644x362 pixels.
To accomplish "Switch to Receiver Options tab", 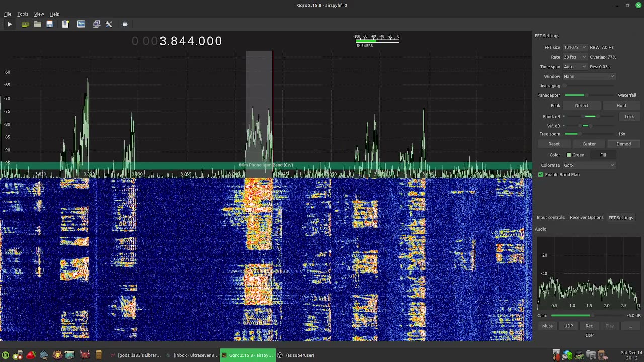I will click(586, 218).
